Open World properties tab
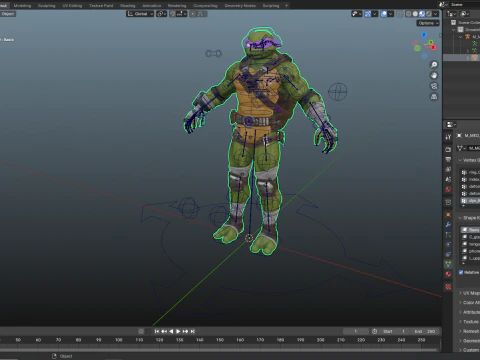Viewport: 480px width, 360px height. [x=448, y=189]
